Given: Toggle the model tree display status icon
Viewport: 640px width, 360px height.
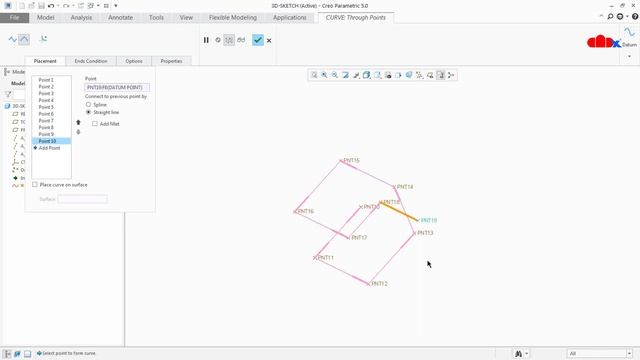Looking at the screenshot, I should (7, 353).
